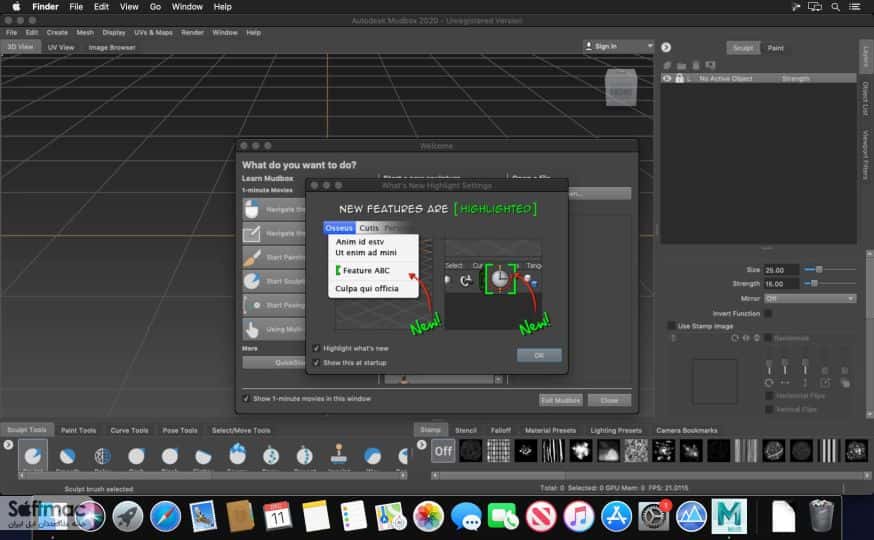Select the Relax brush tool

103,456
